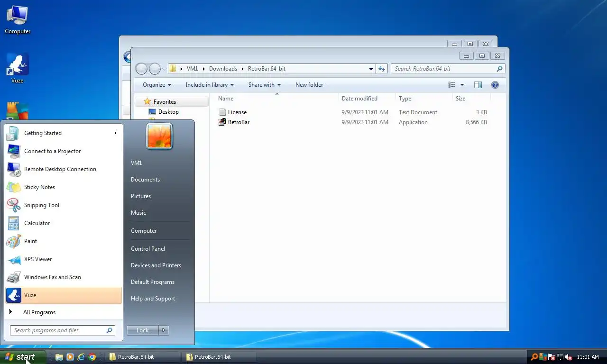Screen dimensions: 607x364
Task: Launch Windows Fax and Scan
Action: pos(64,277)
